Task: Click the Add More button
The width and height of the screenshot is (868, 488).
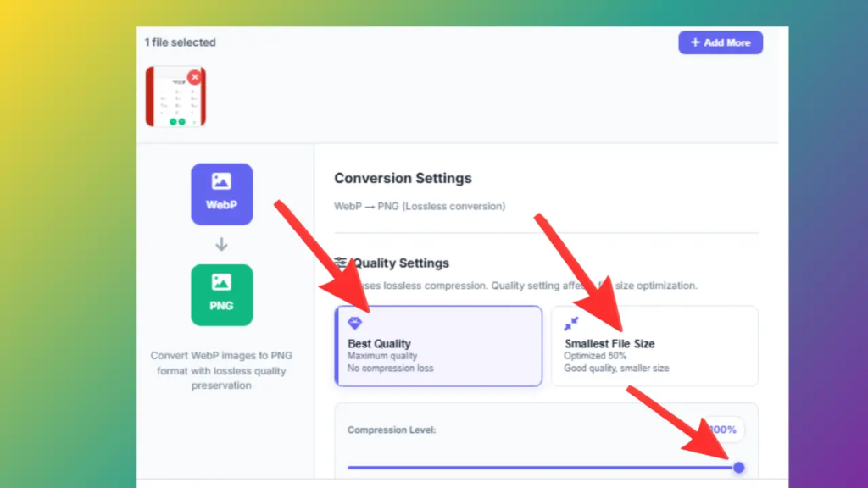Action: coord(721,42)
